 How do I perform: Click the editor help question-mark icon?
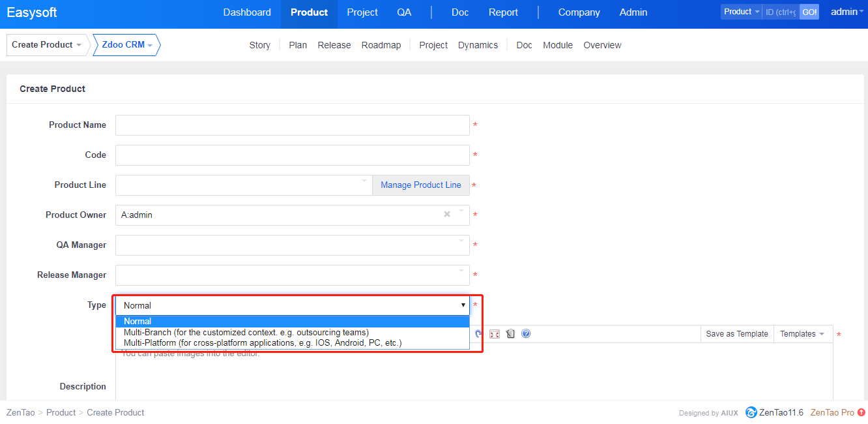[x=526, y=334]
